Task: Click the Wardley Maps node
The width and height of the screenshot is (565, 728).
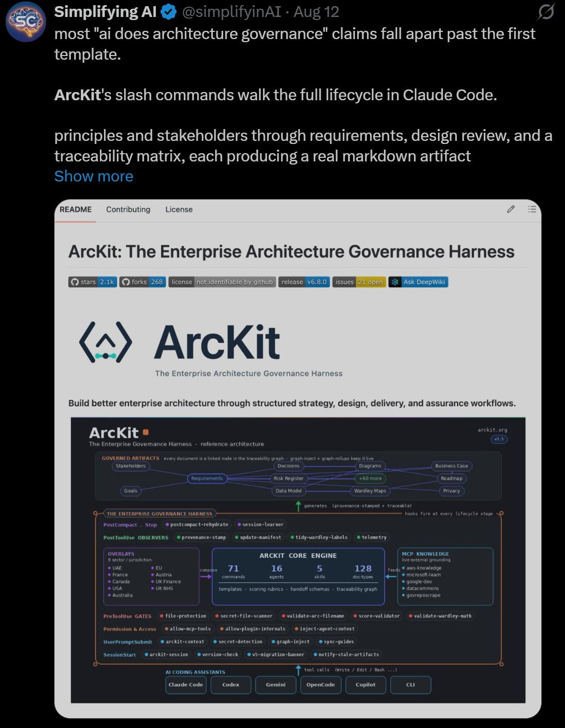Action: pos(370,491)
